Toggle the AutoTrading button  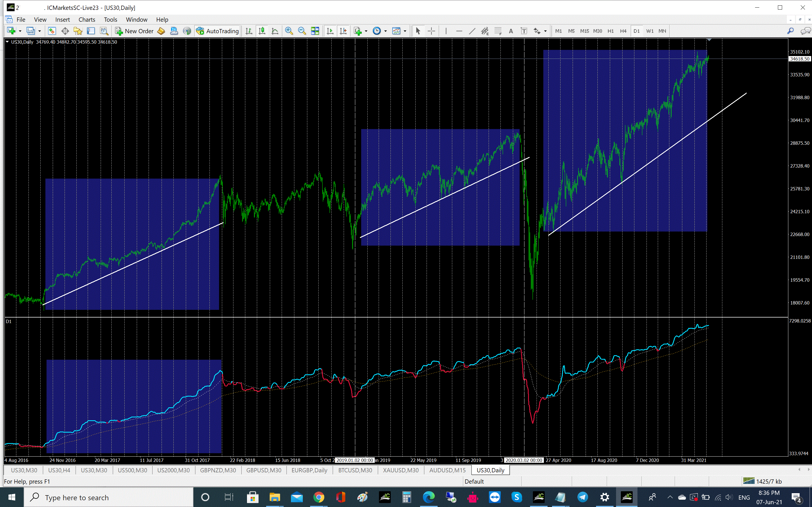(x=218, y=31)
